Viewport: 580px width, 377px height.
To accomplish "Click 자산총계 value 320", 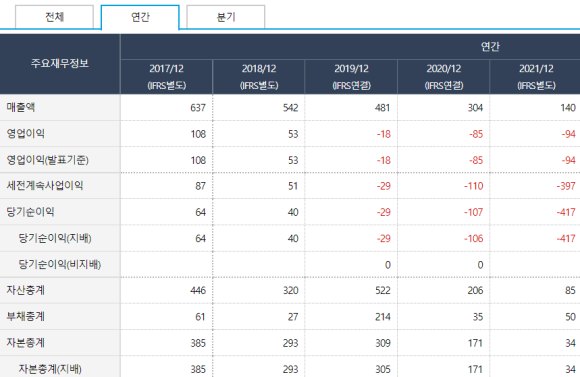I will (x=290, y=290).
